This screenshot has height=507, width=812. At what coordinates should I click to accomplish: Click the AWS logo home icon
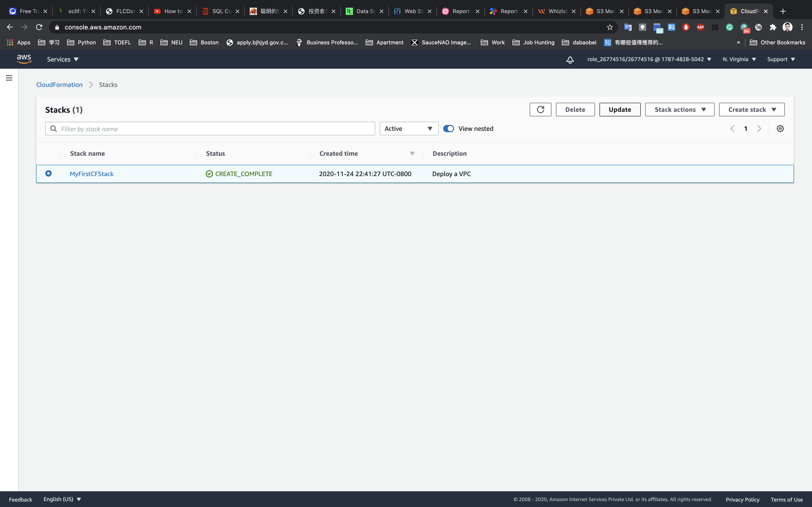click(x=24, y=59)
